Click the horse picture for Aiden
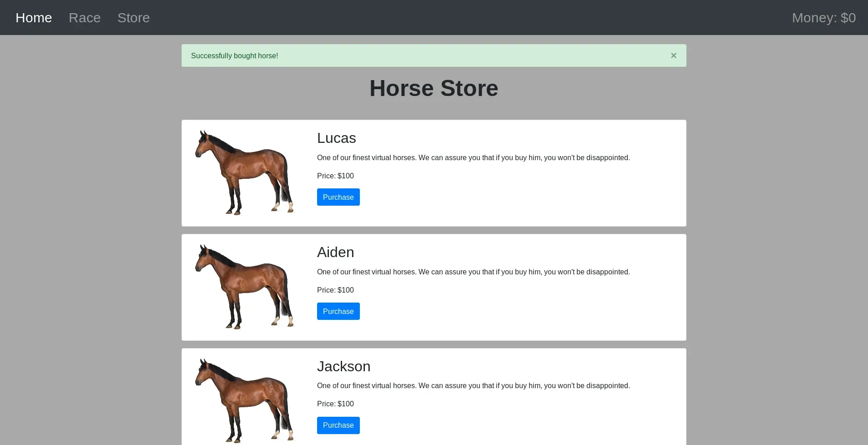Image resolution: width=868 pixels, height=445 pixels. [x=244, y=287]
